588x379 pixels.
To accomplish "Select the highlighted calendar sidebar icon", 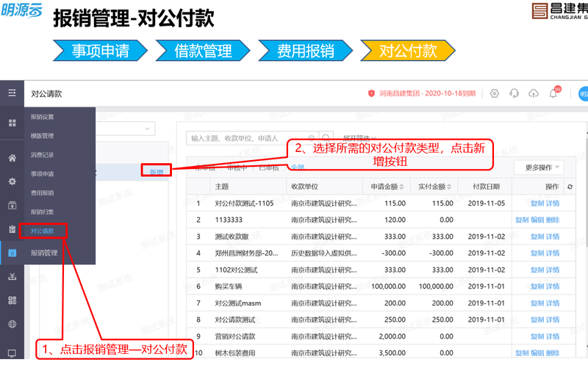I will 12,253.
